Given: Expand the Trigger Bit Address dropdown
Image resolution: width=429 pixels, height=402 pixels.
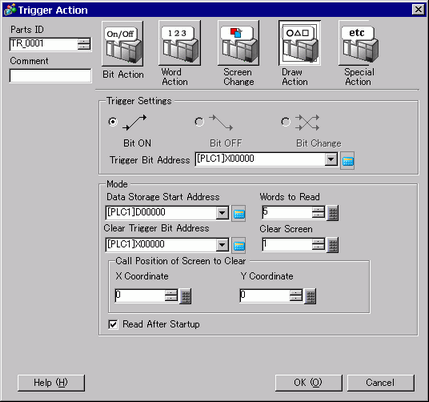Looking at the screenshot, I should pyautogui.click(x=331, y=160).
